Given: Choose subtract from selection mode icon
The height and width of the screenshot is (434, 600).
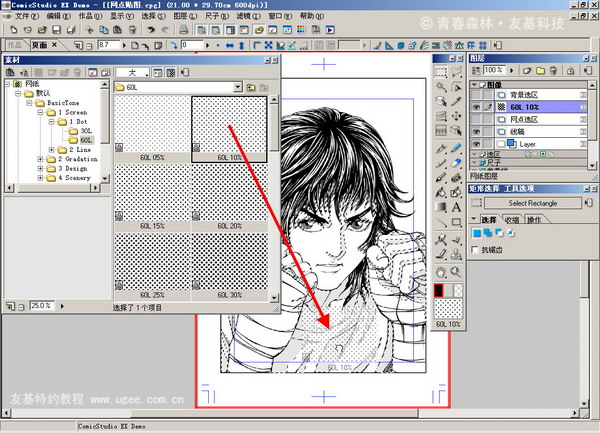Looking at the screenshot, I should point(499,233).
